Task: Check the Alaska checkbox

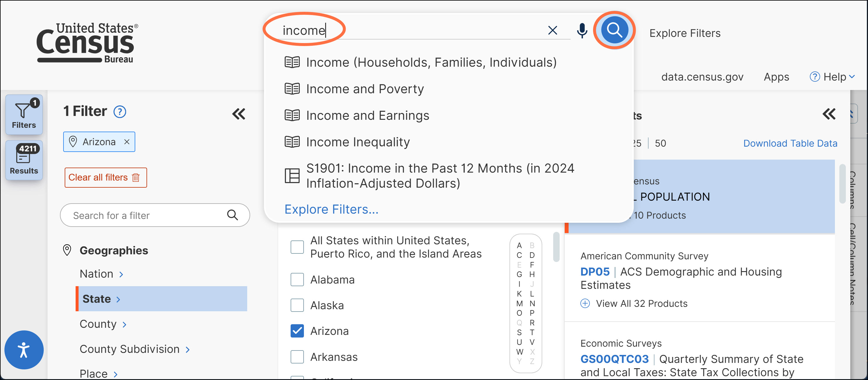Action: 297,305
